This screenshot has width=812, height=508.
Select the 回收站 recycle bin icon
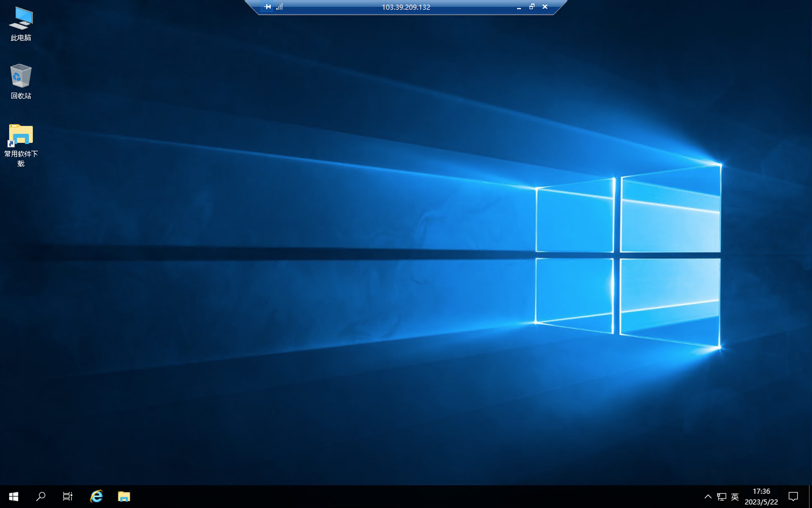[21, 82]
